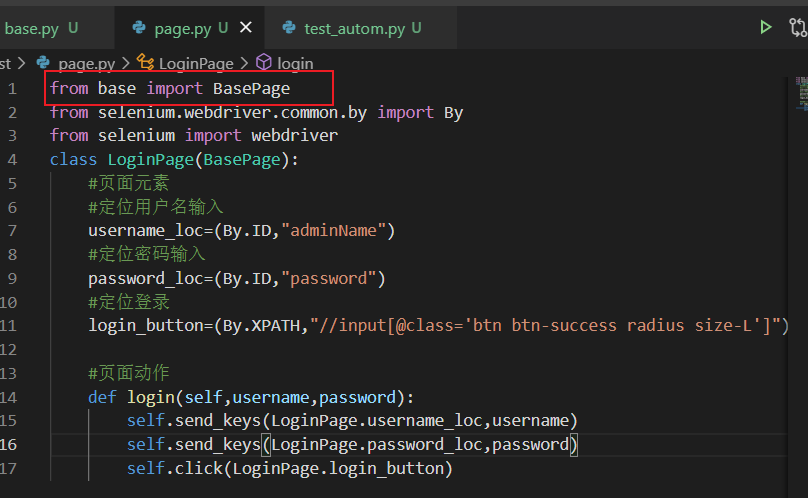808x498 pixels.
Task: Click the By.XPATH text on line 11
Action: coord(261,326)
